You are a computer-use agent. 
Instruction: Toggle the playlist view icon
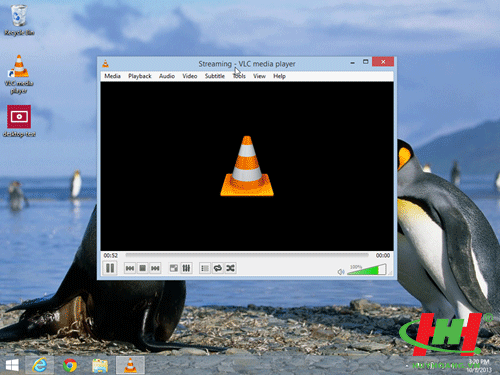205,268
